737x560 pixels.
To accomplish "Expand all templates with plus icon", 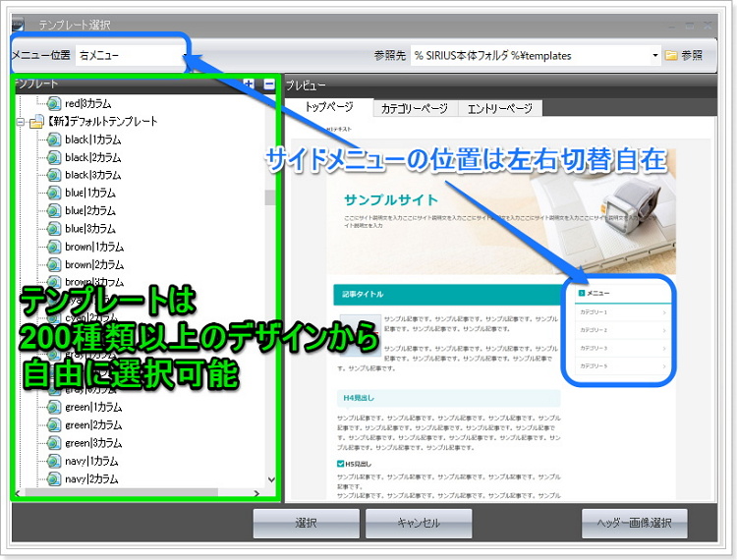I will [x=250, y=84].
